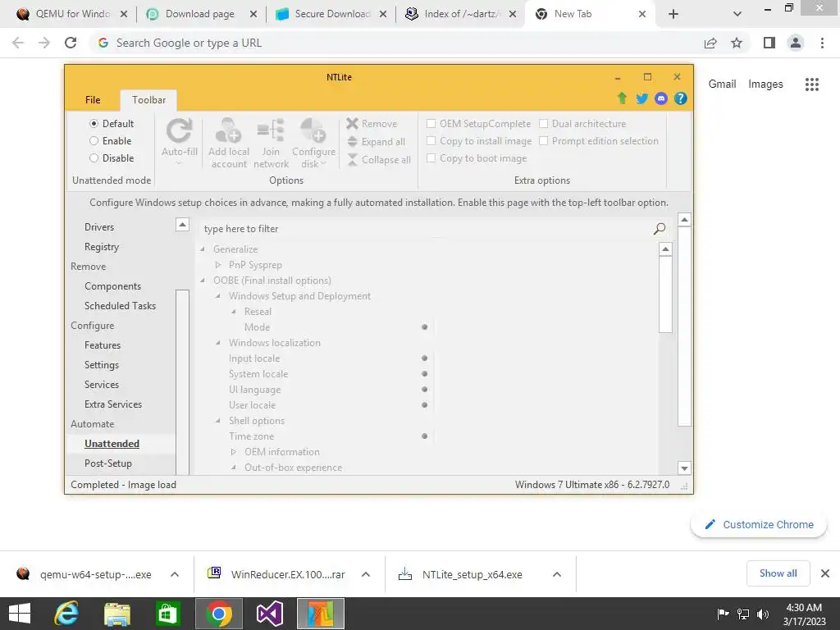This screenshot has height=630, width=840.
Task: Open the NTLite File menu
Action: pyautogui.click(x=93, y=99)
